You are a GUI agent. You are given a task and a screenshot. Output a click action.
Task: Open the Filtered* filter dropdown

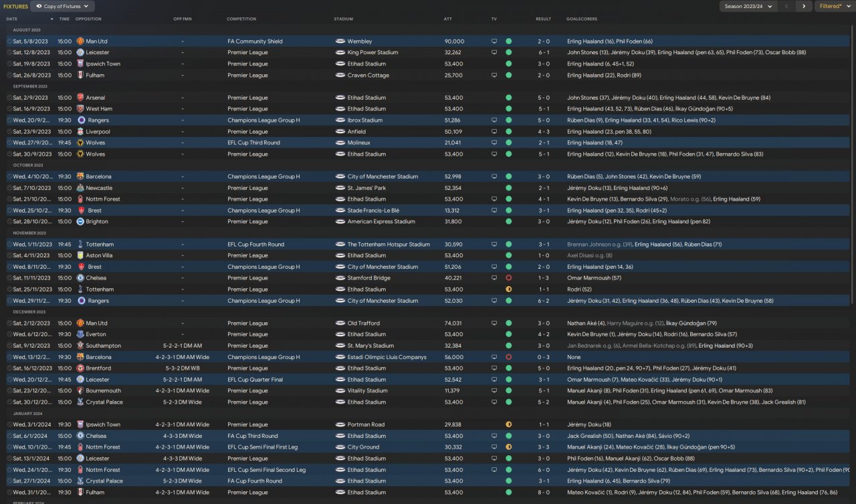pyautogui.click(x=834, y=6)
